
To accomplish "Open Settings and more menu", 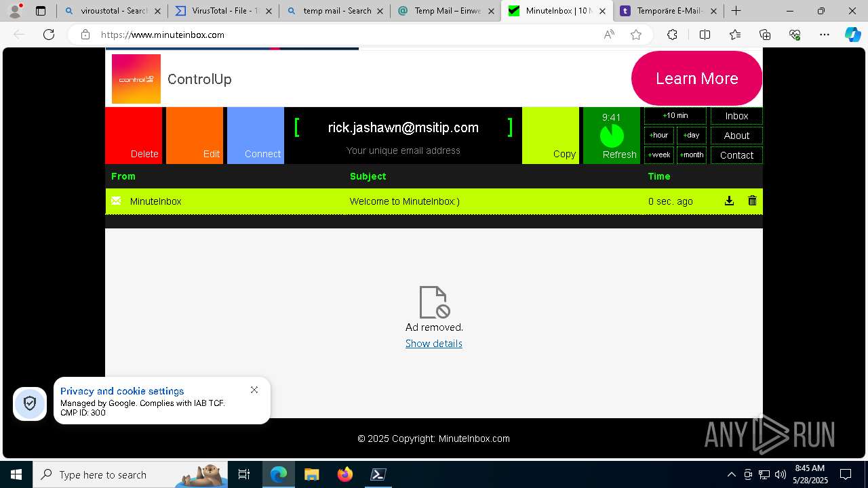I will (x=825, y=35).
